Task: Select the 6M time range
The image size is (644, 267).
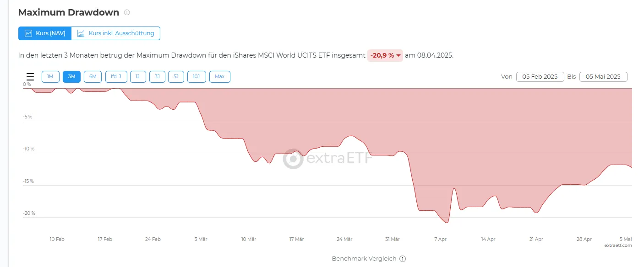Action: (x=93, y=77)
